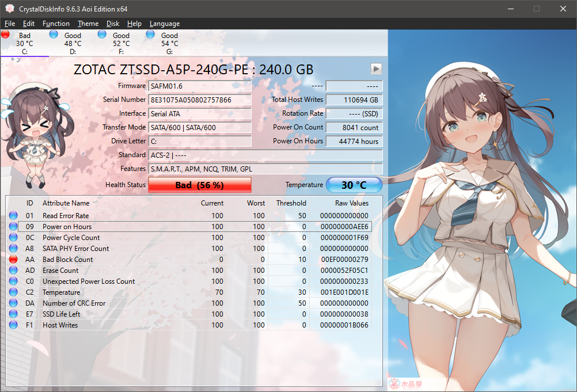Screen dimensions: 577x392
Task: Click the red status orb for drive C:
Action: [5, 34]
